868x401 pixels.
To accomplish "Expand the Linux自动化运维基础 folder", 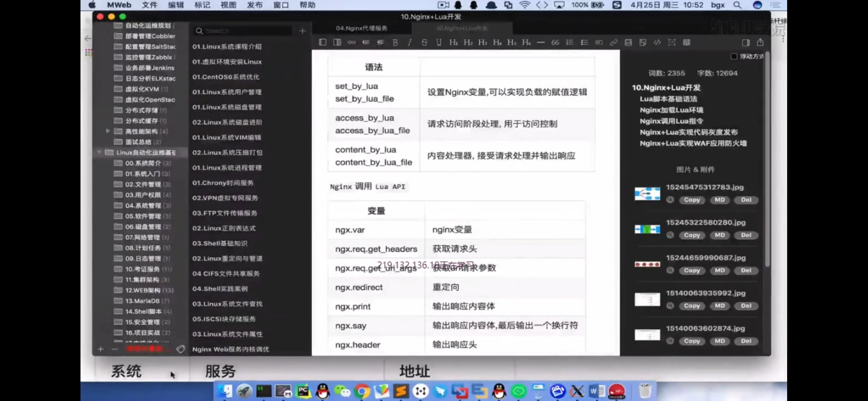I will pos(99,152).
